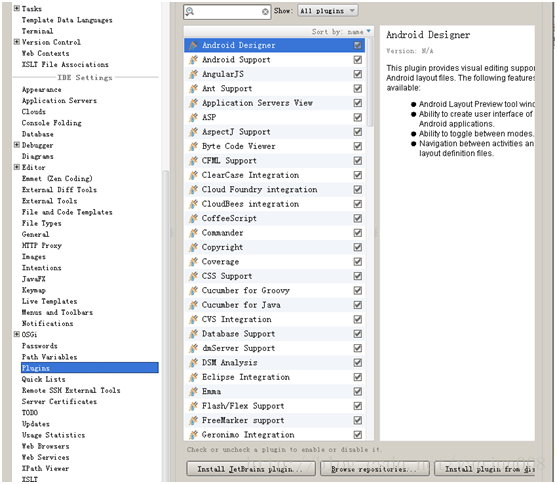Click the ClearCase Integration plugin icon
The height and width of the screenshot is (484, 557).
point(193,175)
